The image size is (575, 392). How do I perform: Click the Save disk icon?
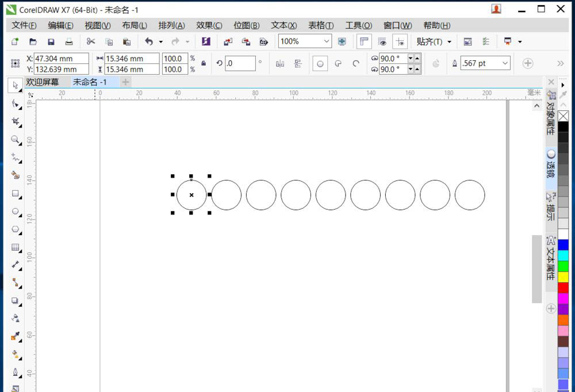pos(51,41)
